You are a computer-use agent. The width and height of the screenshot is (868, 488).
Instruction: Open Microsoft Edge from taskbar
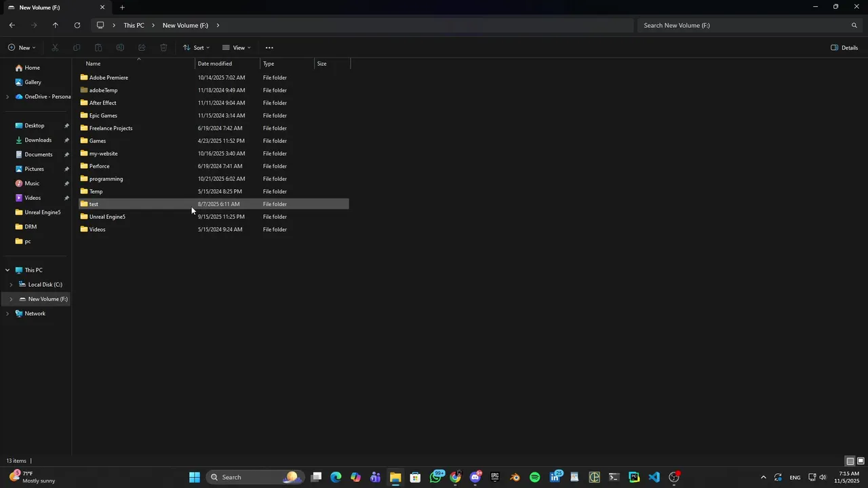(336, 477)
